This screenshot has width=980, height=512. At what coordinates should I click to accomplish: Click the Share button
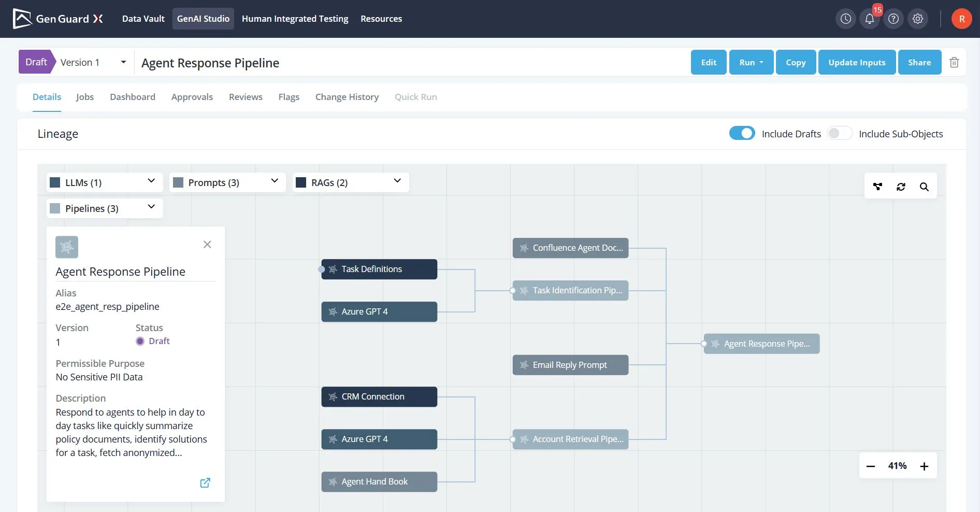[x=919, y=62]
